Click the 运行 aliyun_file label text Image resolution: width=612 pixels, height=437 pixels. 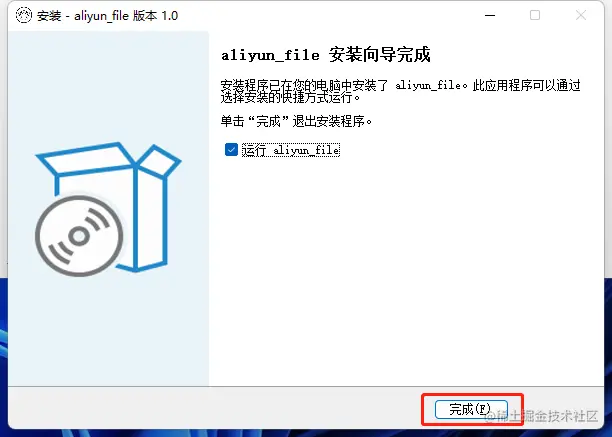(291, 150)
